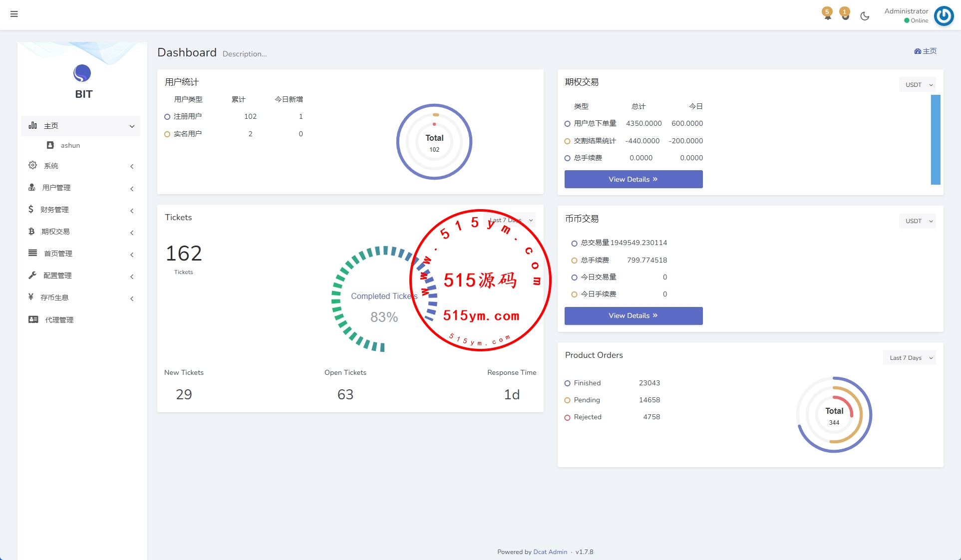The width and height of the screenshot is (961, 560).
Task: Click the hamburger menu icon
Action: (x=14, y=14)
